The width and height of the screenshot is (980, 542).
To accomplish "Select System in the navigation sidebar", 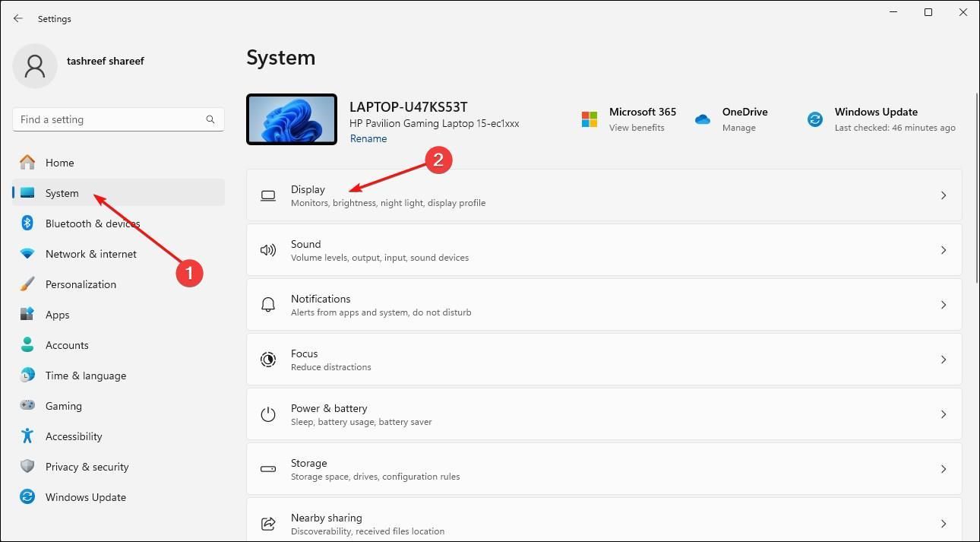I will (x=62, y=192).
